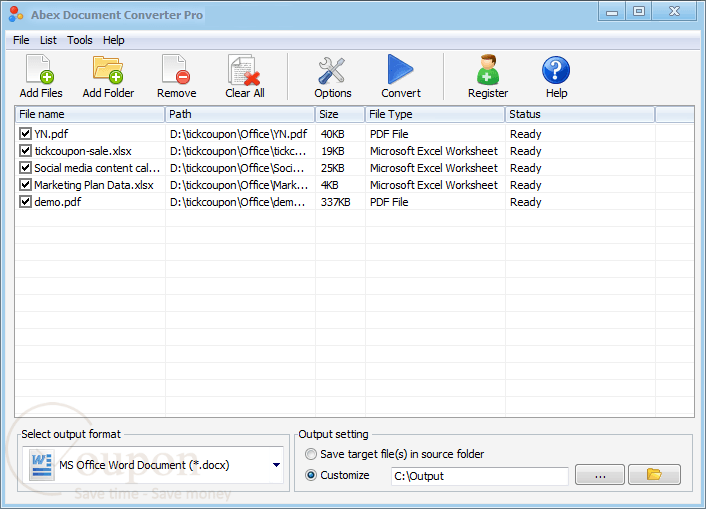Open the Tools menu
Screen dimensions: 706x509
[x=80, y=40]
